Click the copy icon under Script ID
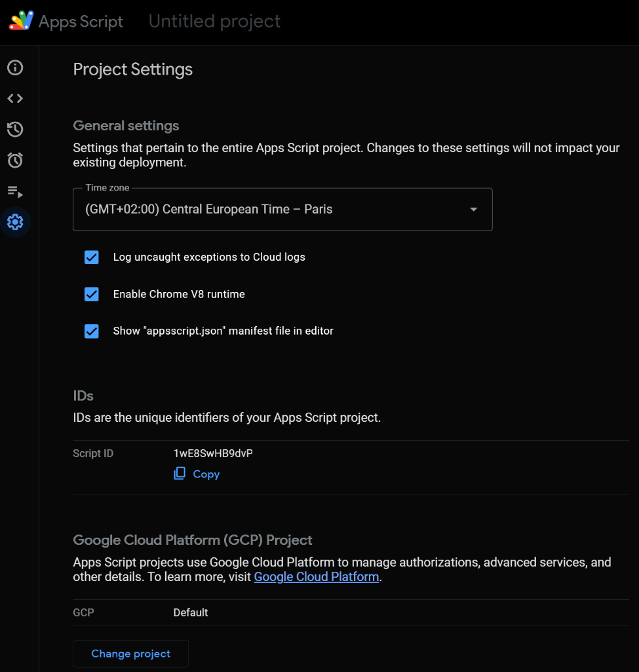 pyautogui.click(x=180, y=474)
